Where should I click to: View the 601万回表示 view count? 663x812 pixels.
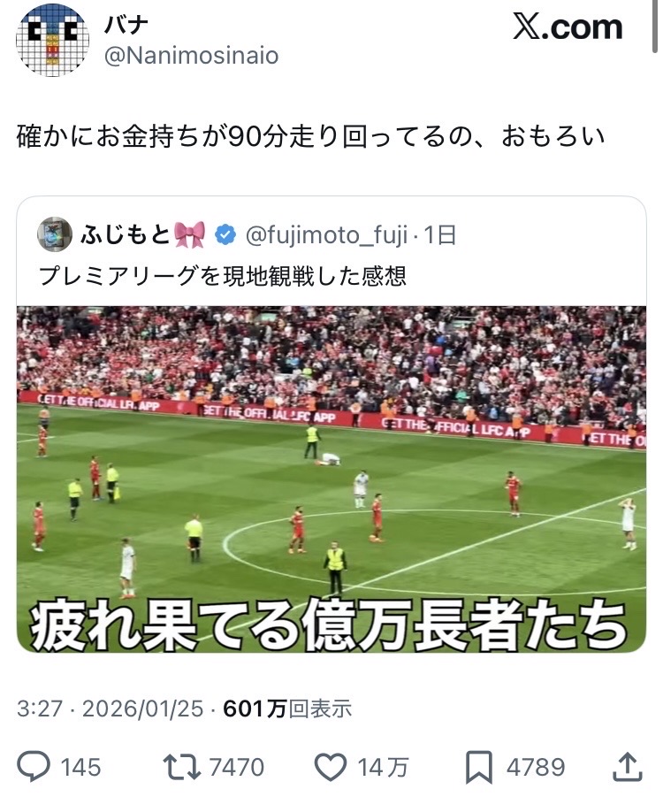(287, 709)
